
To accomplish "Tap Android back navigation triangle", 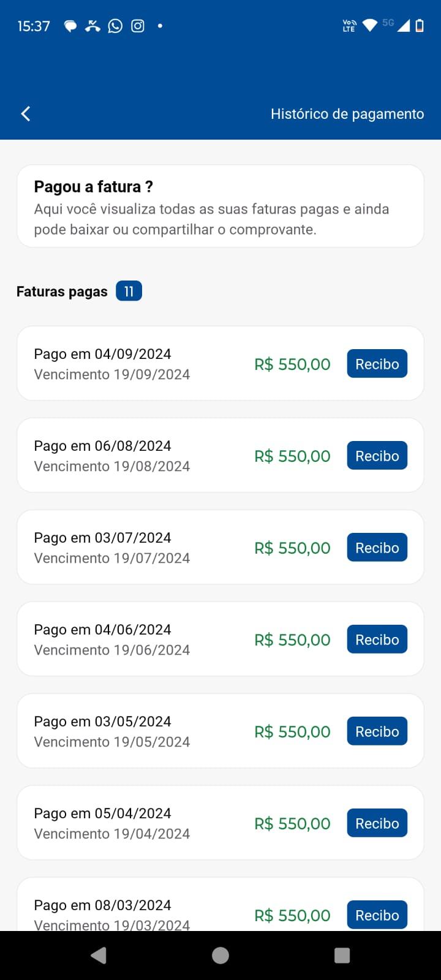I will 99,956.
